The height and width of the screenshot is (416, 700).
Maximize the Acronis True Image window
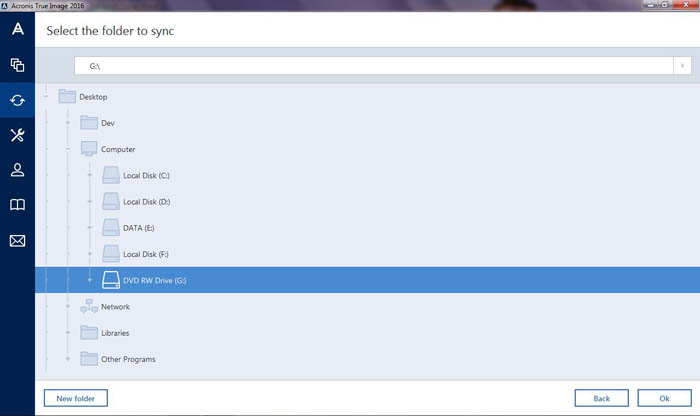tap(665, 5)
